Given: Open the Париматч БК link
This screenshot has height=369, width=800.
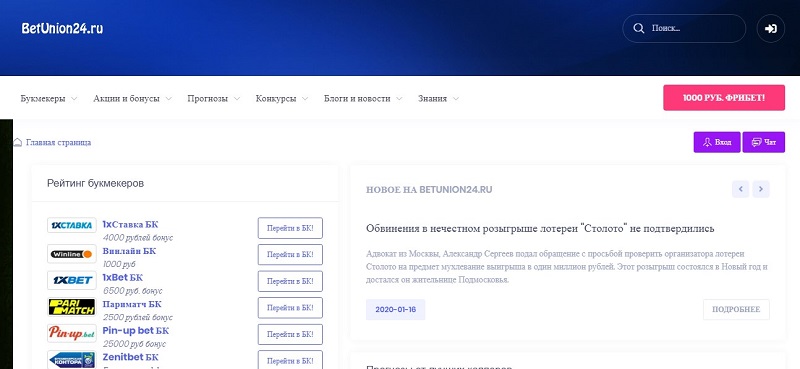Looking at the screenshot, I should [x=132, y=304].
